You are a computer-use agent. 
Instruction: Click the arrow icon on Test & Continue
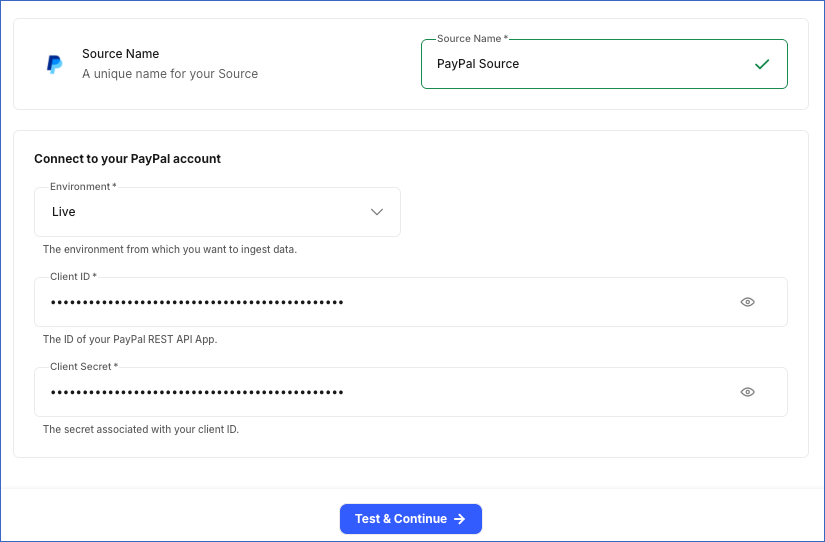point(460,519)
